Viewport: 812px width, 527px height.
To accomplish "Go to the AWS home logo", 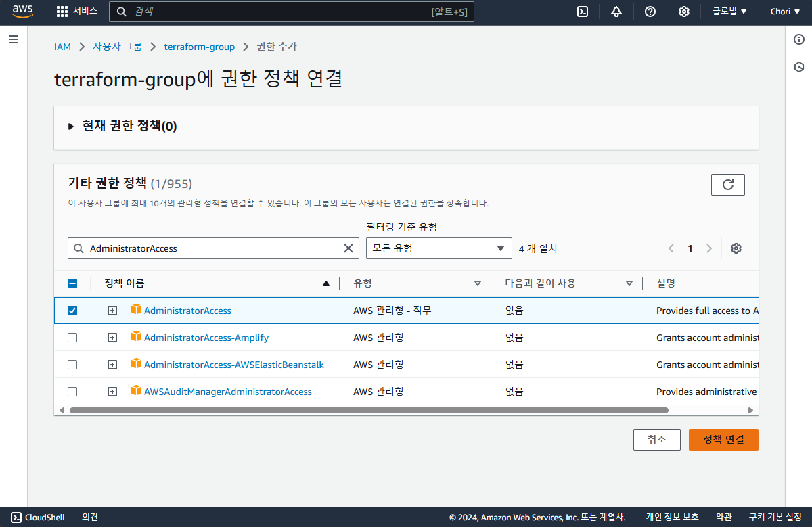I will (x=23, y=12).
